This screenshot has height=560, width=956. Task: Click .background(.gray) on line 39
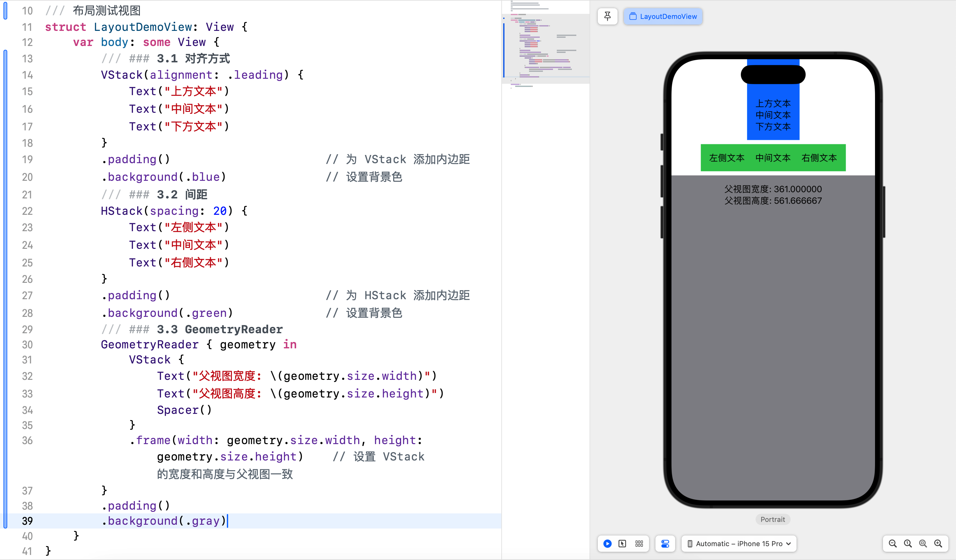pos(164,521)
